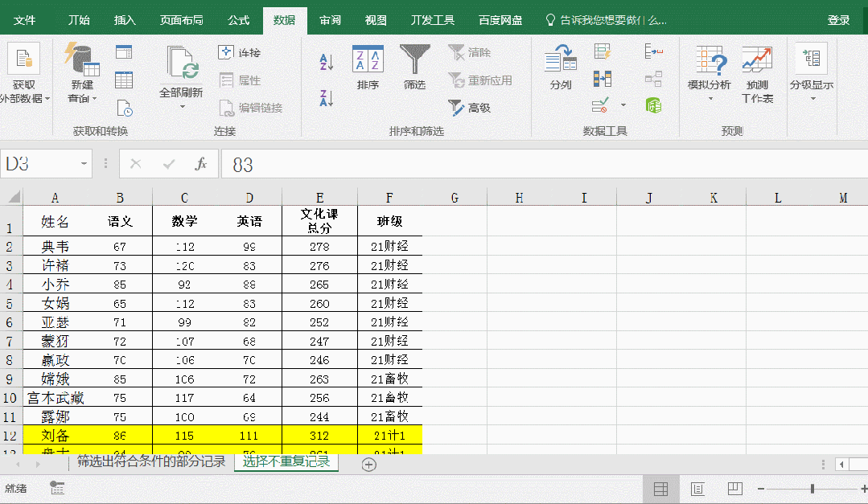The width and height of the screenshot is (868, 504).
Task: Switch to Page Break Preview
Action: 734,489
